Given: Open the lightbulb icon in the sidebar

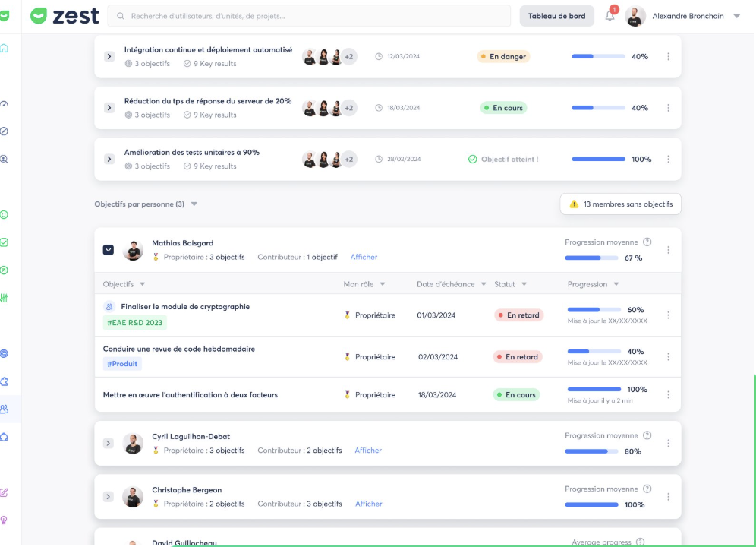Looking at the screenshot, I should pyautogui.click(x=5, y=520).
